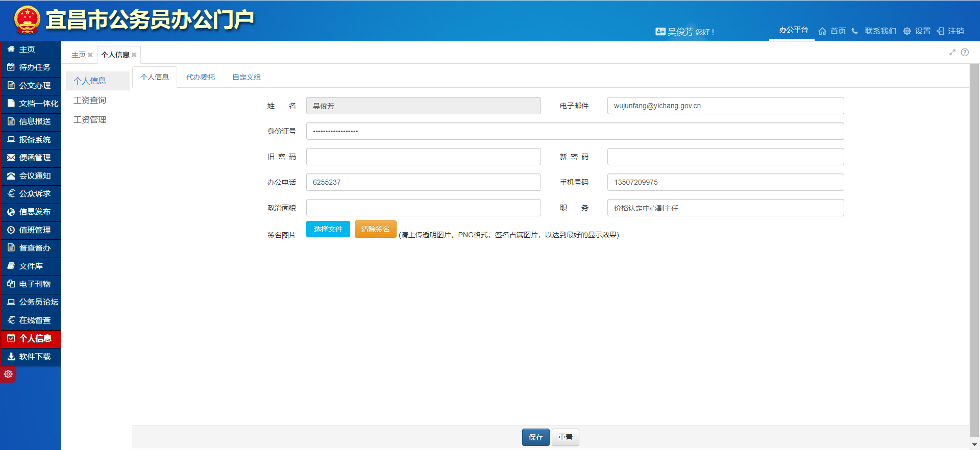This screenshot has width=980, height=450.
Task: Open 待办任务 in the sidebar
Action: coord(31,67)
